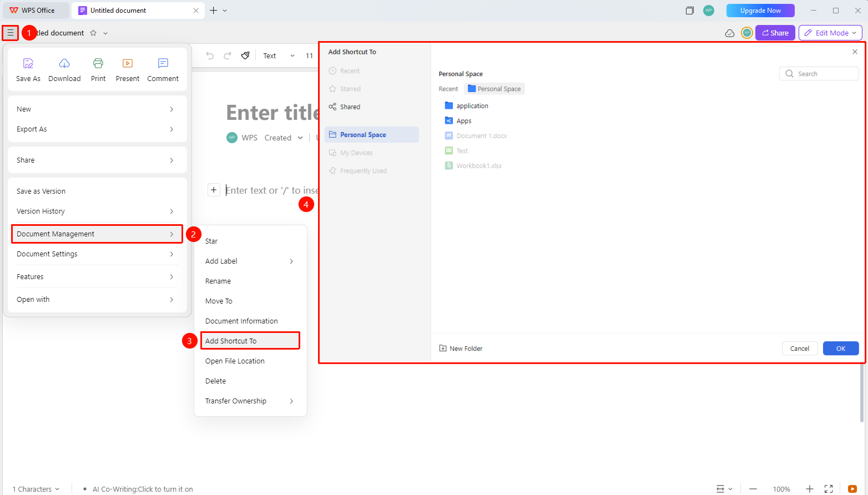This screenshot has height=495, width=868.
Task: Open the Apps folder in dialog
Action: pyautogui.click(x=458, y=120)
